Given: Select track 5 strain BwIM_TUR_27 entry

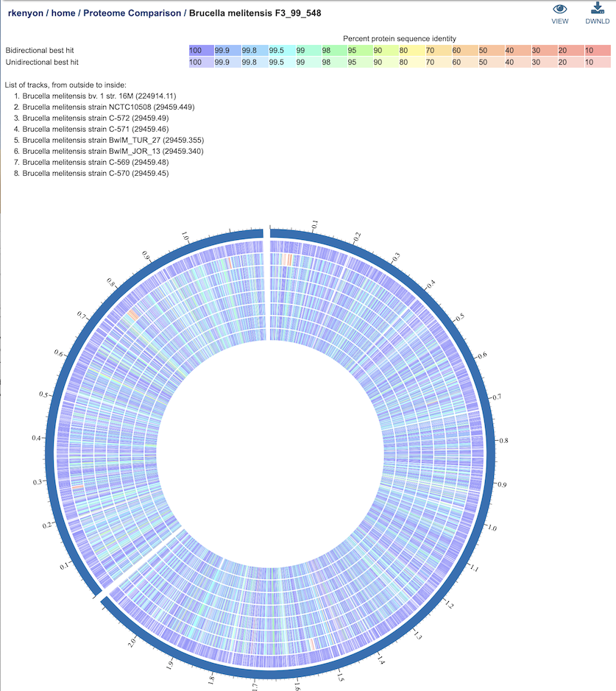Looking at the screenshot, I should [x=113, y=140].
